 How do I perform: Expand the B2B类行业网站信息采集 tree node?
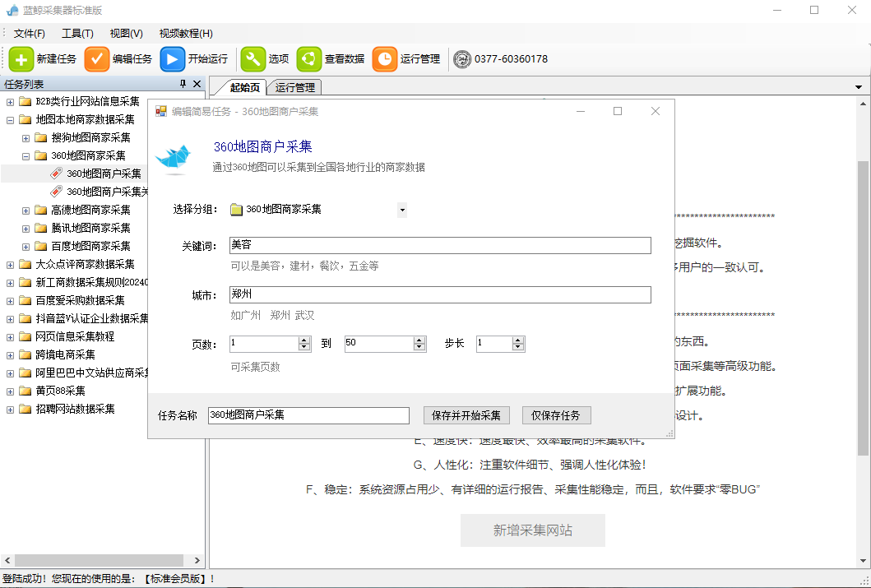point(10,102)
